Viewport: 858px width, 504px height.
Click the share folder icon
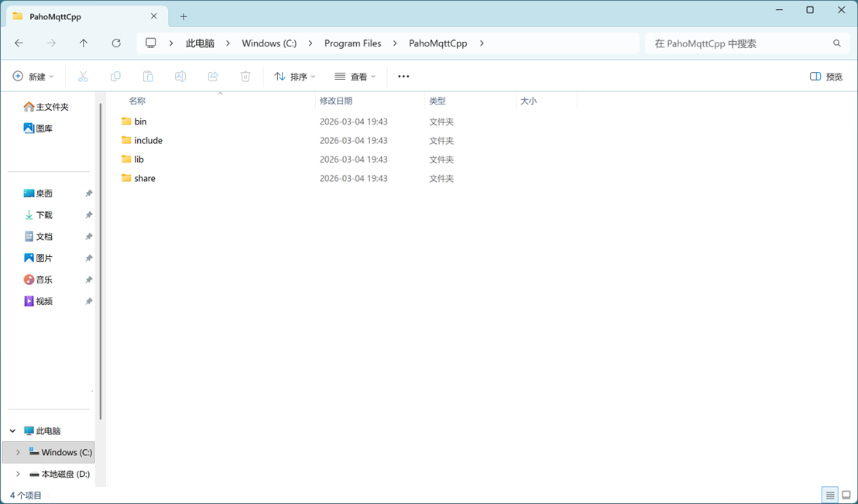coord(126,178)
